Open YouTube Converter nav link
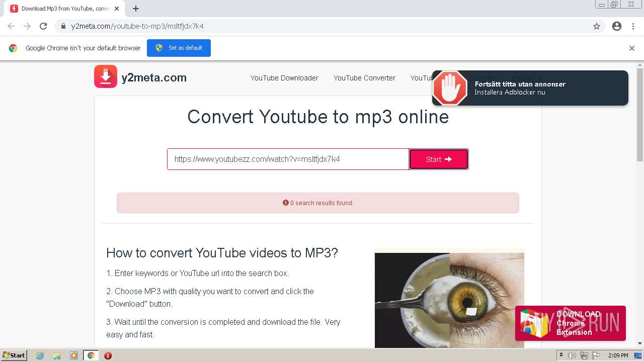Viewport: 644px width, 362px height. pos(364,78)
